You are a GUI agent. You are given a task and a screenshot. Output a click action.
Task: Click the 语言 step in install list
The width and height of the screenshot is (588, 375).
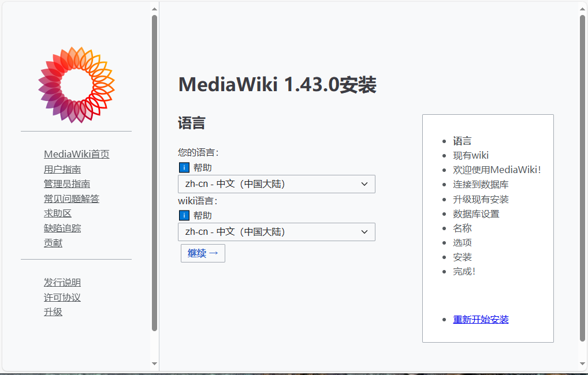(462, 141)
